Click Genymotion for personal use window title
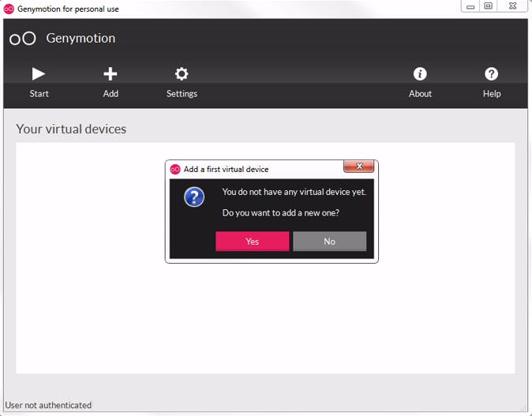Image resolution: width=532 pixels, height=416 pixels. (68, 9)
